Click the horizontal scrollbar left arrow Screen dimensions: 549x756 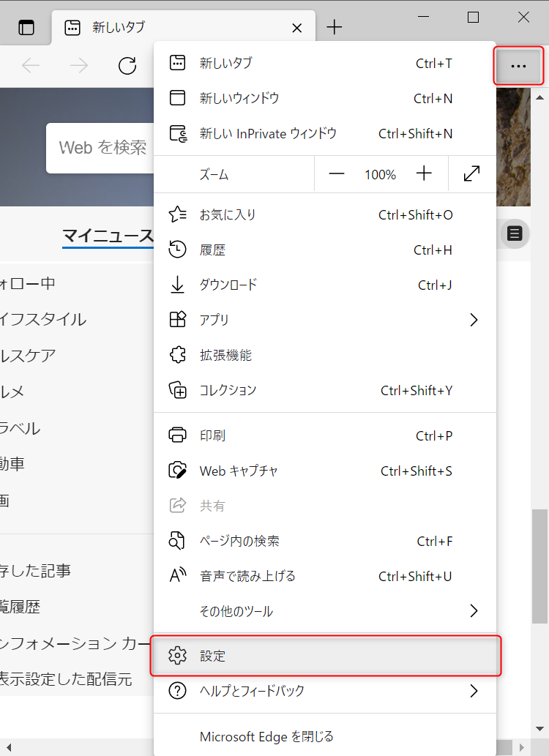(x=8, y=748)
